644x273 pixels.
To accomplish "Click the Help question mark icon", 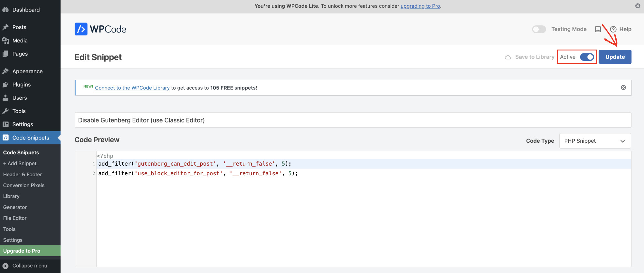I will tap(613, 29).
